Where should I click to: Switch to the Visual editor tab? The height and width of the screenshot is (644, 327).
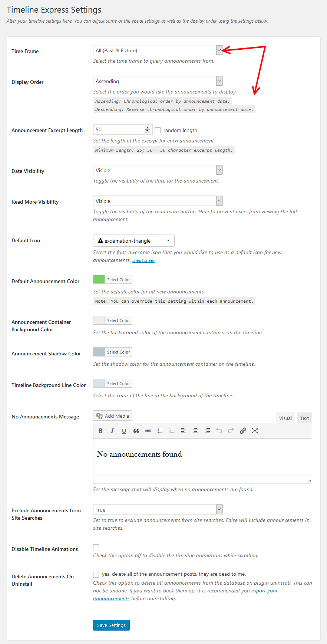[285, 418]
